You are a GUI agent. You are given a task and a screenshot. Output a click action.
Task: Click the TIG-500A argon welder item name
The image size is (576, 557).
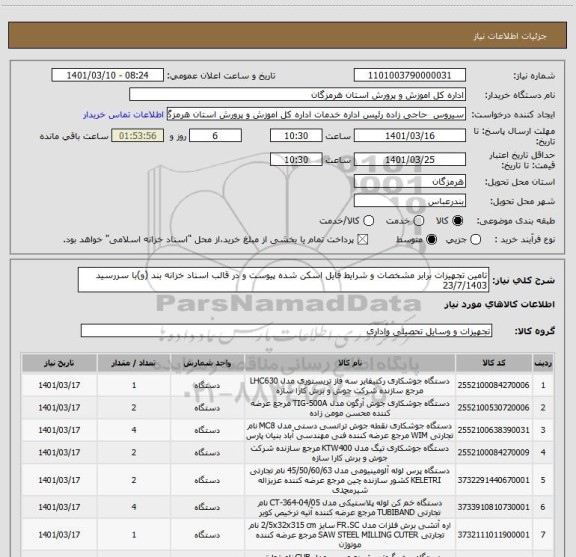click(x=350, y=408)
